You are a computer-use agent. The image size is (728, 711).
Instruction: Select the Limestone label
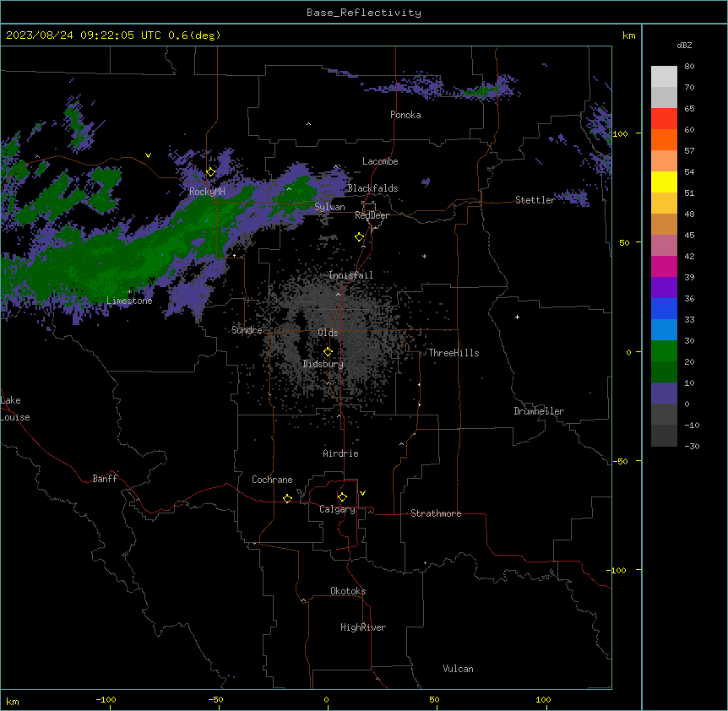click(129, 301)
